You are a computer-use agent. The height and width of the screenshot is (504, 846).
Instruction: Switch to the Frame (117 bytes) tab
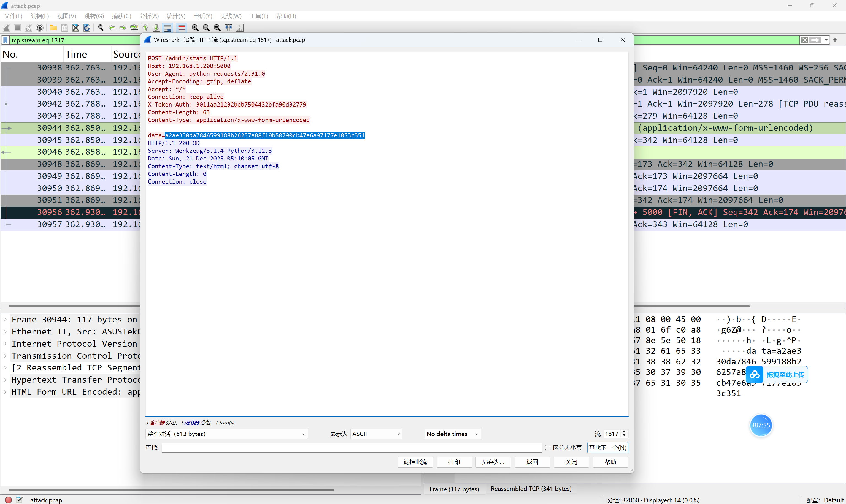click(454, 489)
